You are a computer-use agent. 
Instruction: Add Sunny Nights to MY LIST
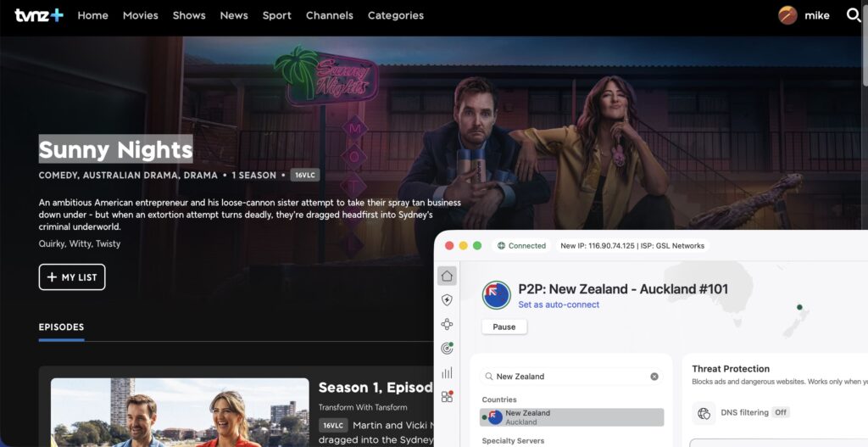click(x=72, y=277)
